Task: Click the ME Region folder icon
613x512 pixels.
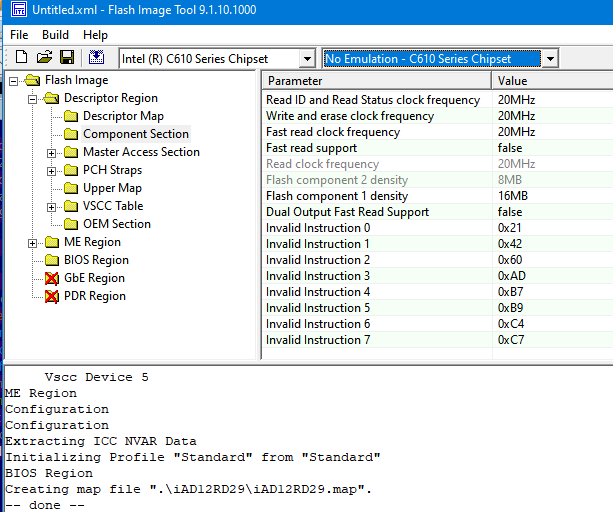Action: [52, 242]
